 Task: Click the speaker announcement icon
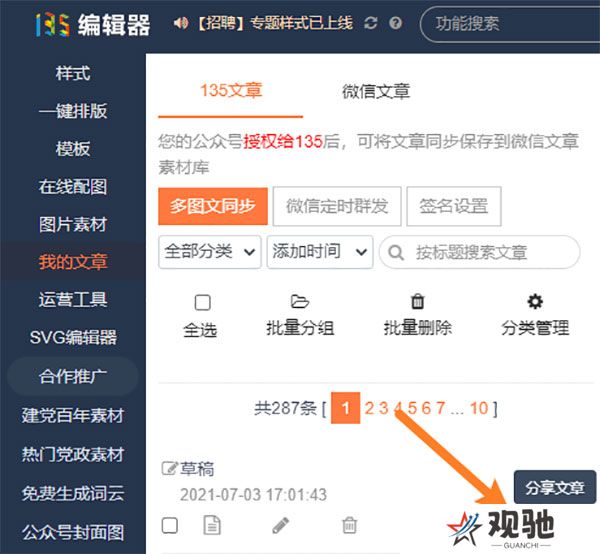tap(181, 23)
